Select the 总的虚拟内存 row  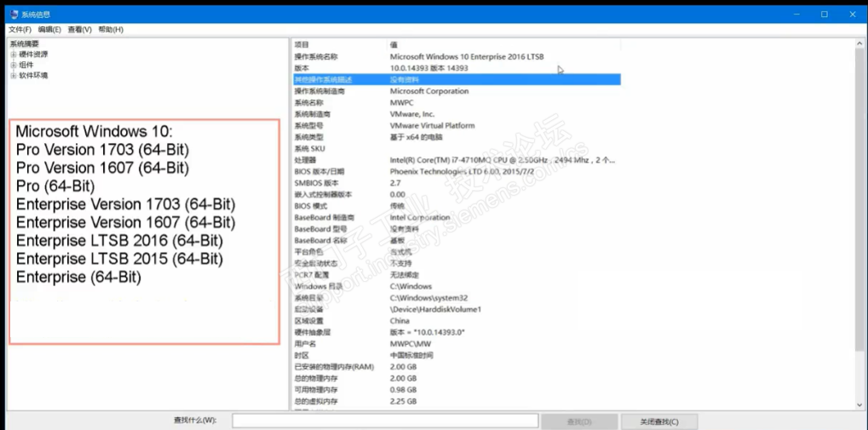[456, 401]
